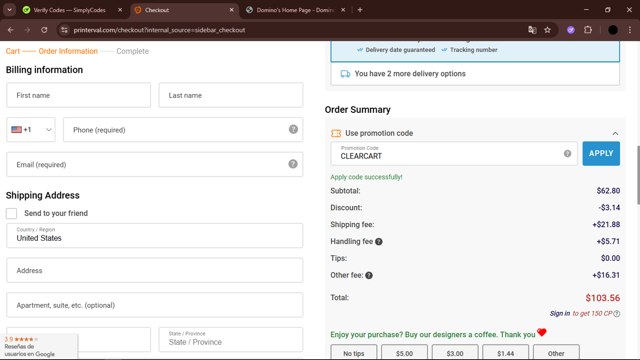Select the No tips button
The height and width of the screenshot is (360, 640).
pos(353,353)
